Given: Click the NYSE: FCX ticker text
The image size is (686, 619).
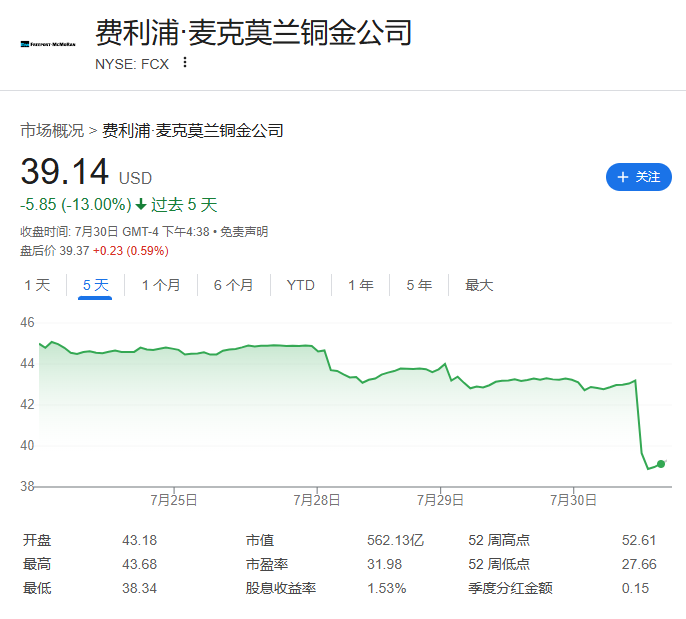Looking at the screenshot, I should click(132, 64).
